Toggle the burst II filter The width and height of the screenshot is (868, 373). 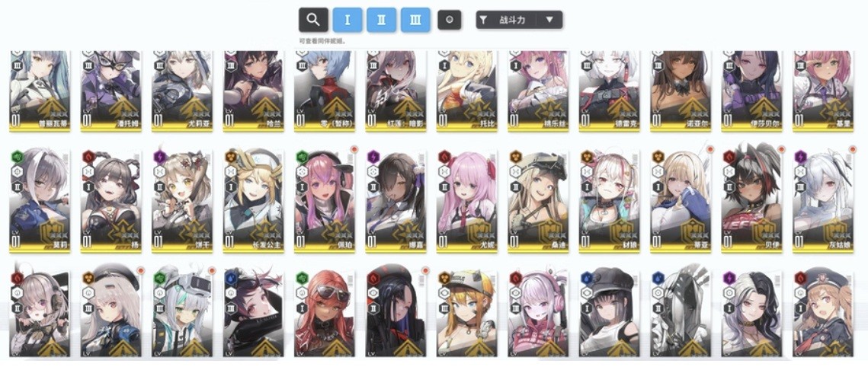381,20
